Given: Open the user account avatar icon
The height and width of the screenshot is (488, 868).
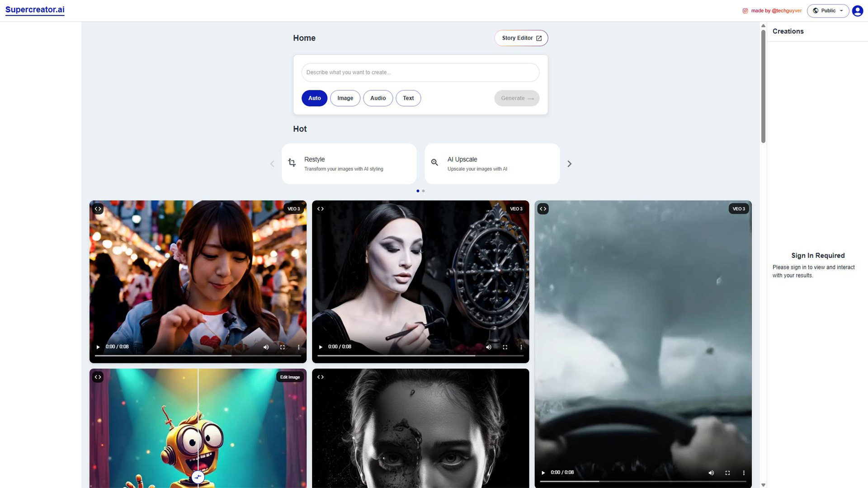Looking at the screenshot, I should point(858,11).
